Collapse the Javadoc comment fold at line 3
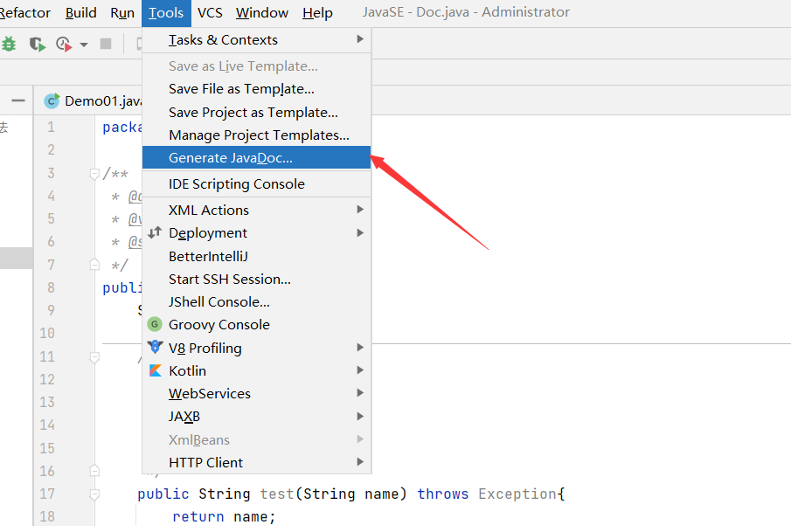The image size is (791, 532). (x=94, y=175)
